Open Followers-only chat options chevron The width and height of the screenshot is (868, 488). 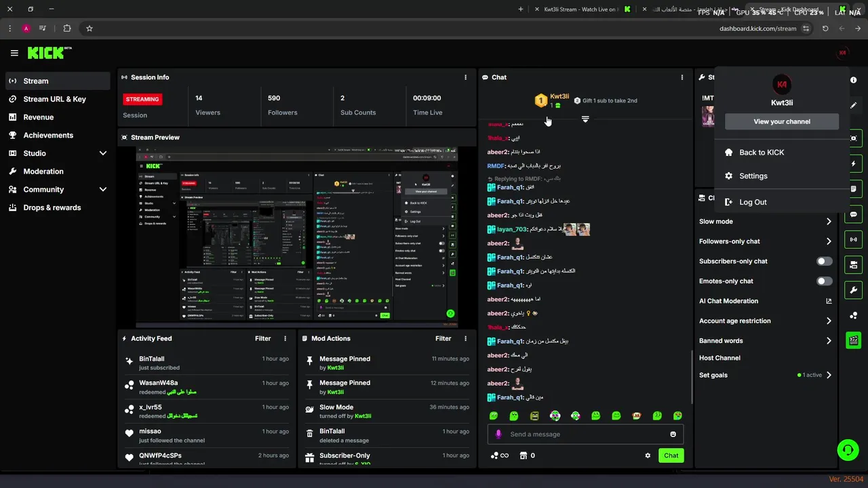[829, 241]
